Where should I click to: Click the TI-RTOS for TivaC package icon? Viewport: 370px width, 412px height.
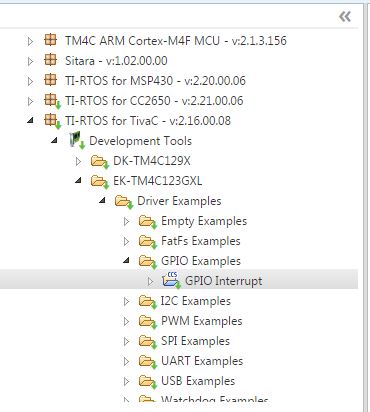point(53,121)
